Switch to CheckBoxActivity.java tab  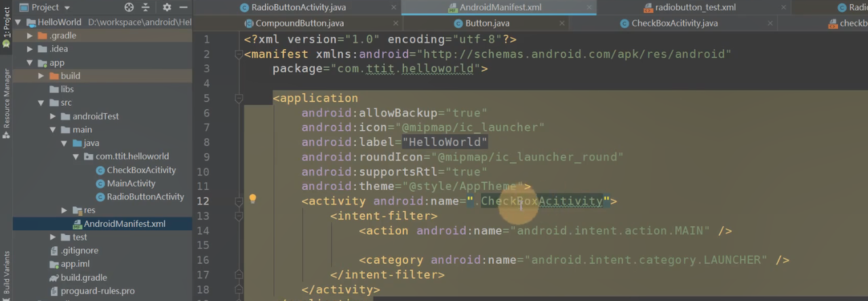pos(675,23)
